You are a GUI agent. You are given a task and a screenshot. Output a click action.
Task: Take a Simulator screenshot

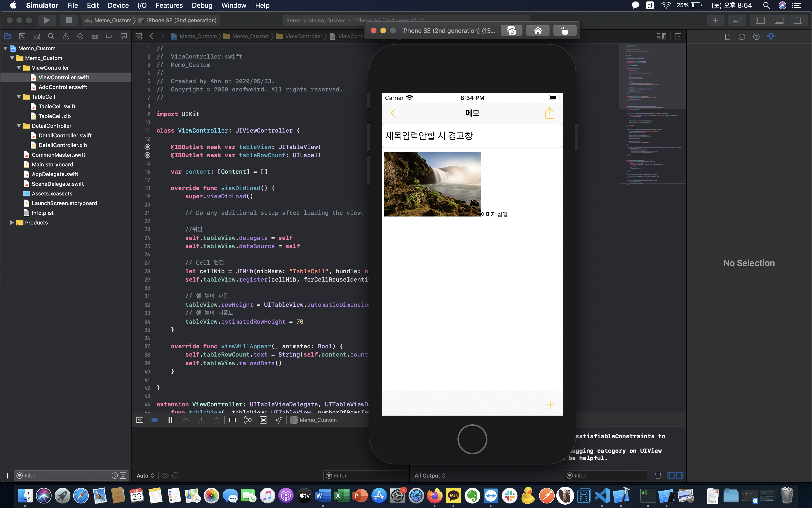(511, 30)
